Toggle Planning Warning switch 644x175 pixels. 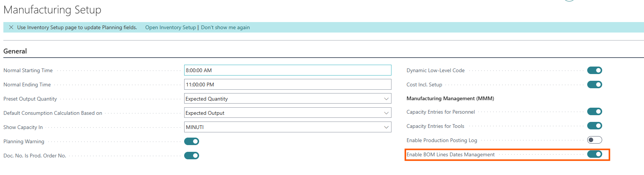tap(192, 141)
